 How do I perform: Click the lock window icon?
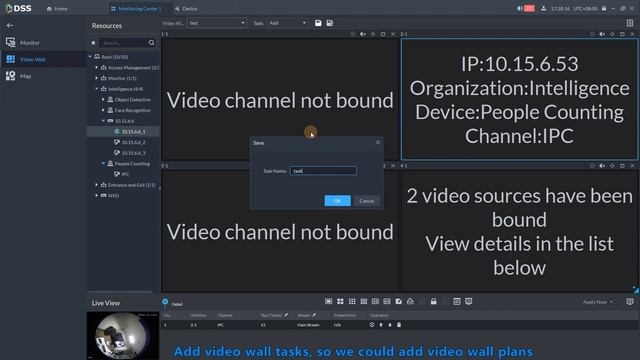433,301
